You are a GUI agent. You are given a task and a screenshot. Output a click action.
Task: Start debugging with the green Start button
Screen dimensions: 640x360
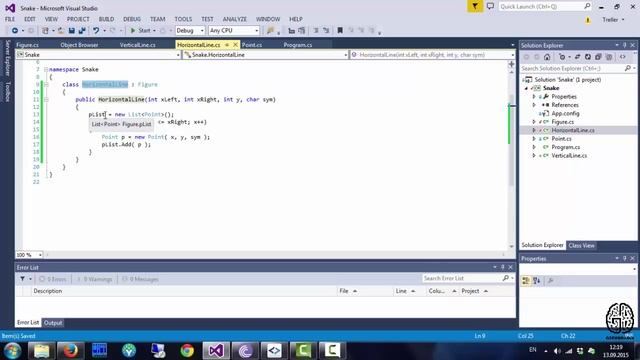coord(140,31)
